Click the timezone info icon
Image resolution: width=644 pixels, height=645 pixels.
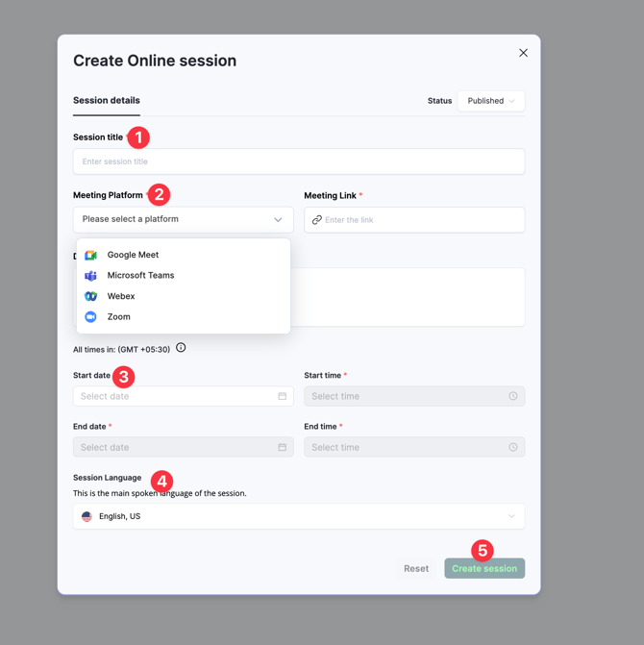(181, 348)
